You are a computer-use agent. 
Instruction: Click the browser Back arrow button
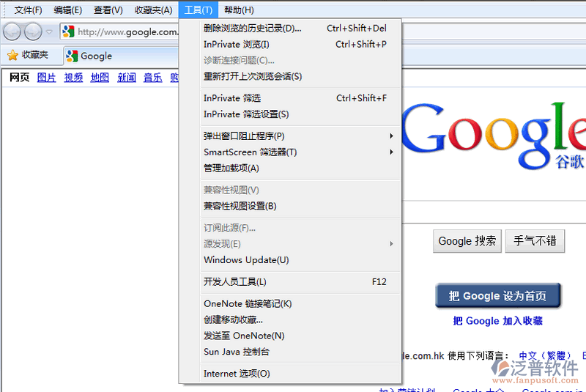(x=13, y=32)
